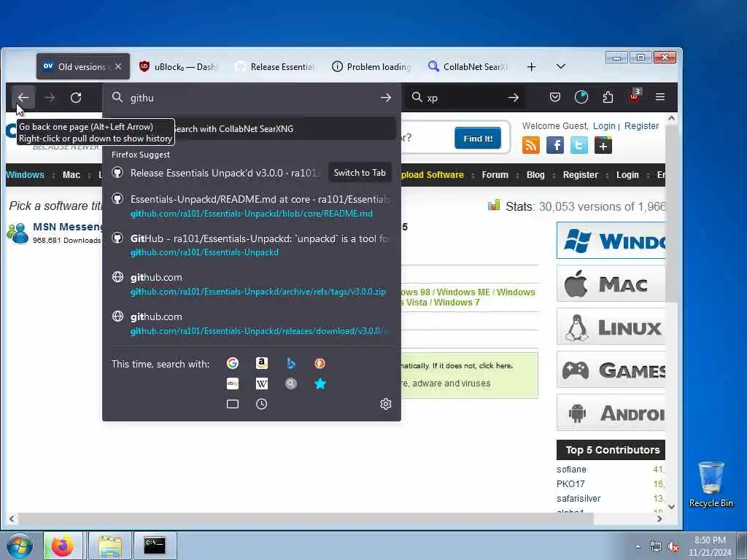Screen dimensions: 747x560
Task: Open the Mac category banner
Action: (611, 284)
